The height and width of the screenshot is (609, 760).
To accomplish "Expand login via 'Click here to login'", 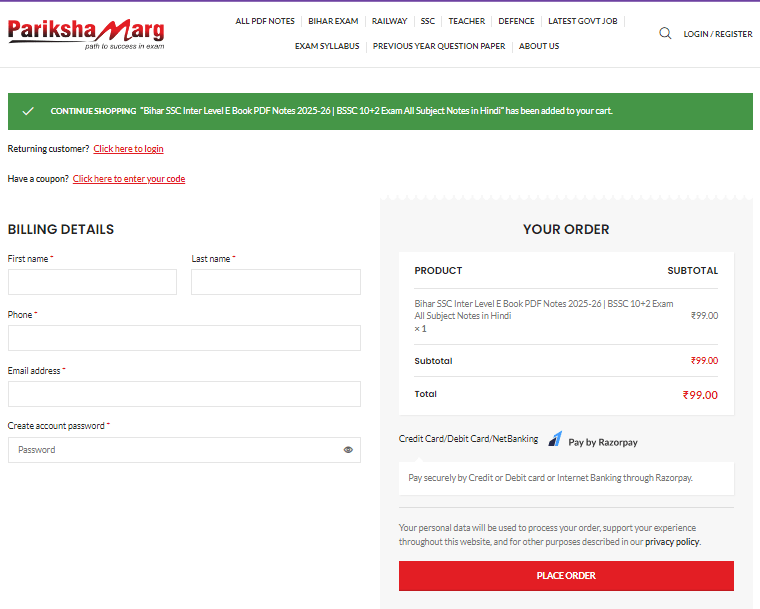I will pyautogui.click(x=128, y=149).
